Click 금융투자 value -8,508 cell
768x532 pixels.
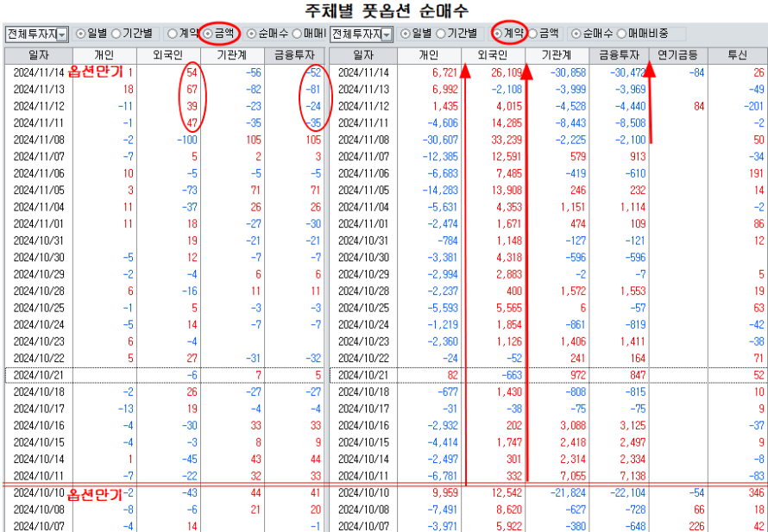(x=629, y=122)
